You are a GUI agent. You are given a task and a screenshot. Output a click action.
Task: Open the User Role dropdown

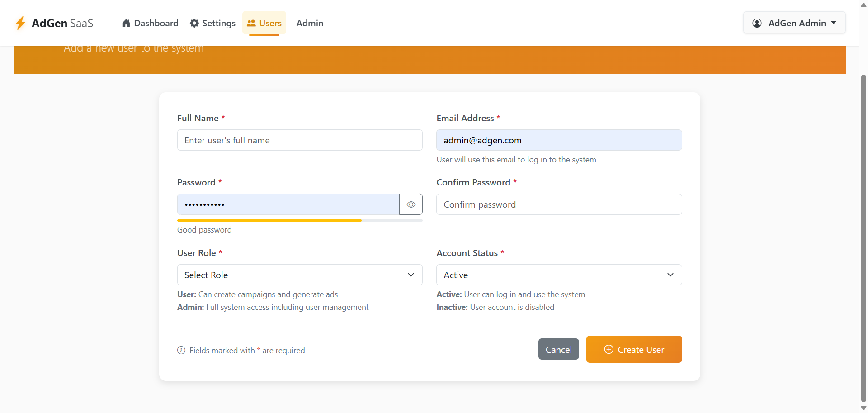pyautogui.click(x=300, y=275)
